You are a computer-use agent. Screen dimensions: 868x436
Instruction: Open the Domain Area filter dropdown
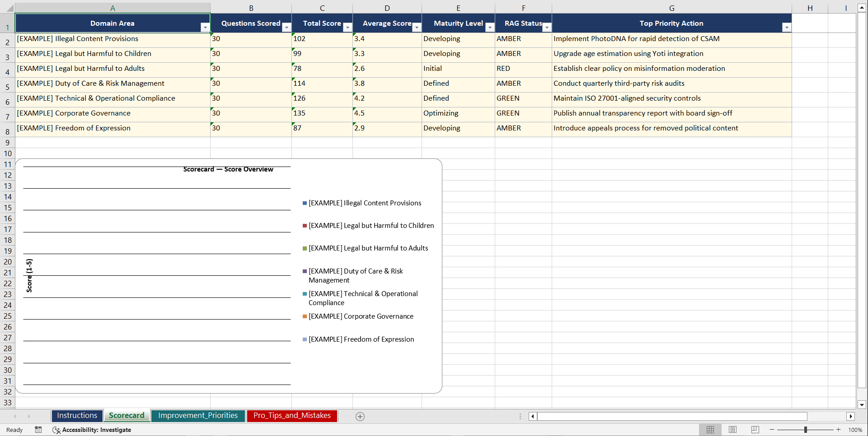(x=206, y=28)
